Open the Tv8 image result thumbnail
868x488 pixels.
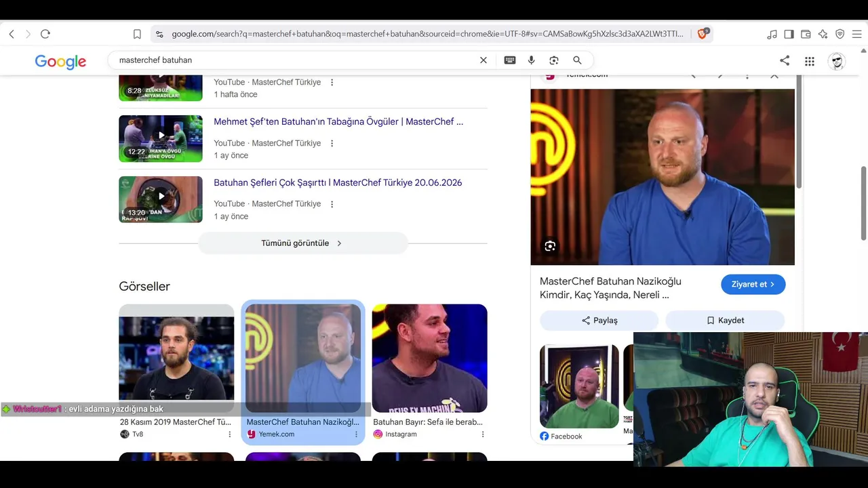click(176, 358)
